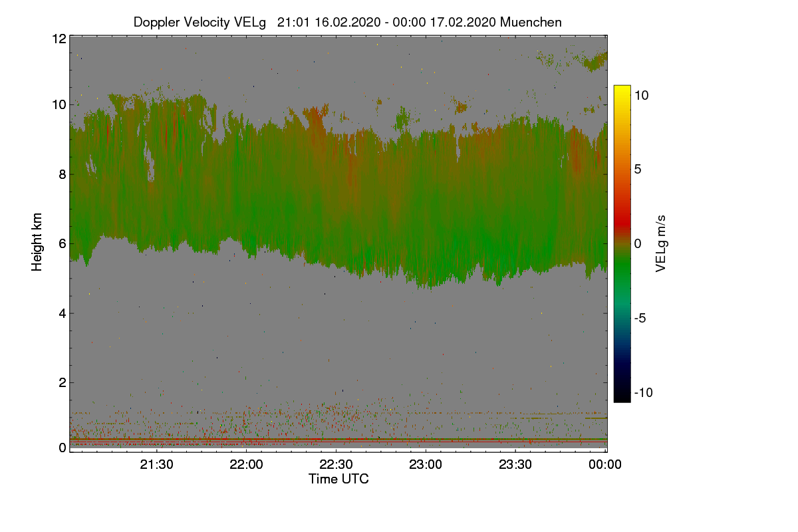Click the 'VELg m/s' colorbar label
The image size is (798, 532).
click(x=661, y=243)
